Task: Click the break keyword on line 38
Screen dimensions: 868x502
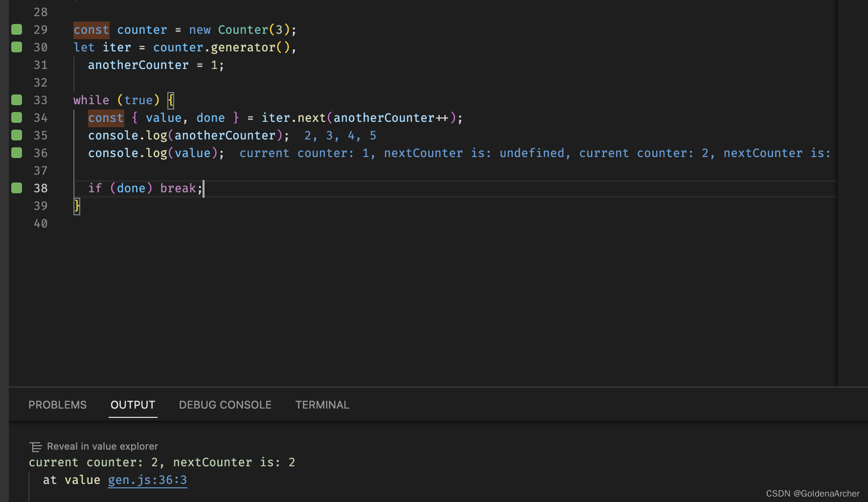Action: click(x=178, y=188)
